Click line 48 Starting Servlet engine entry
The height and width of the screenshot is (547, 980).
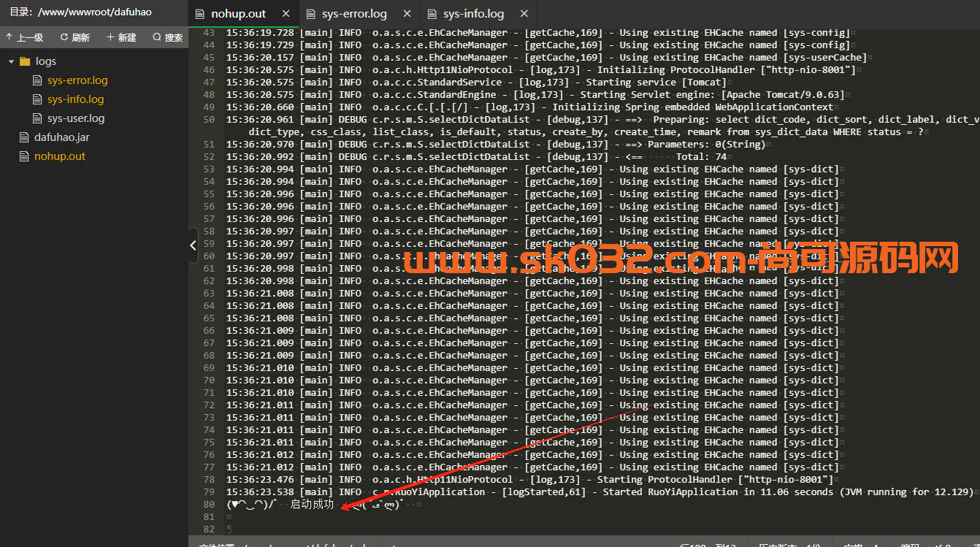coord(535,95)
